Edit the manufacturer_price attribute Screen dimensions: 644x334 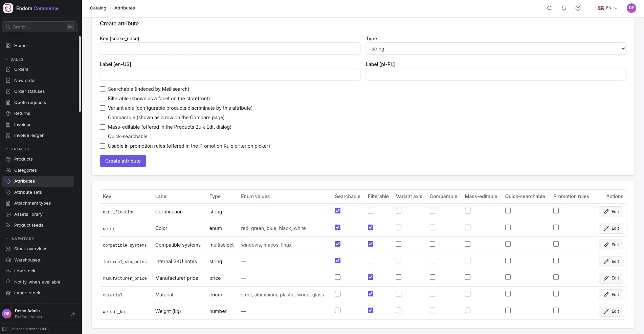[x=611, y=278]
